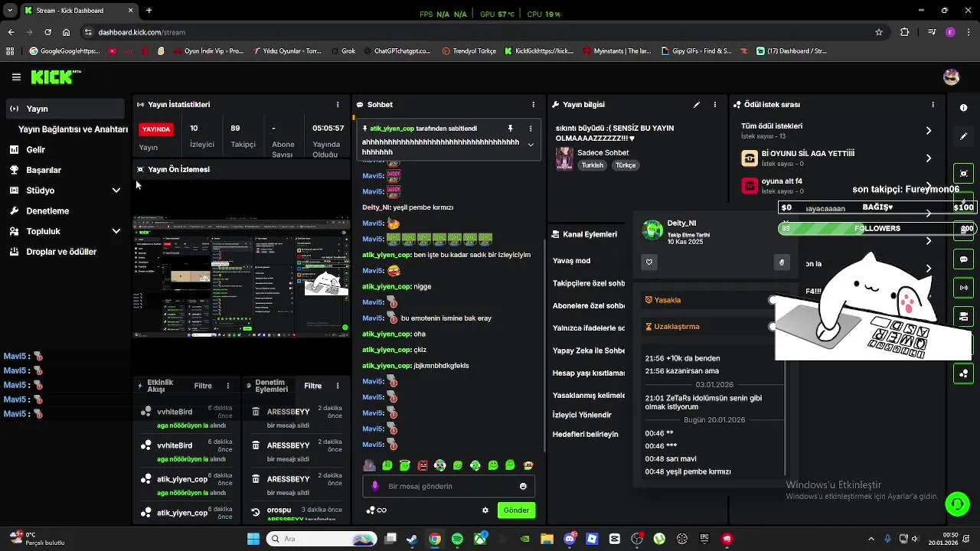Select the red angry emote
980x551 pixels.
point(423,465)
